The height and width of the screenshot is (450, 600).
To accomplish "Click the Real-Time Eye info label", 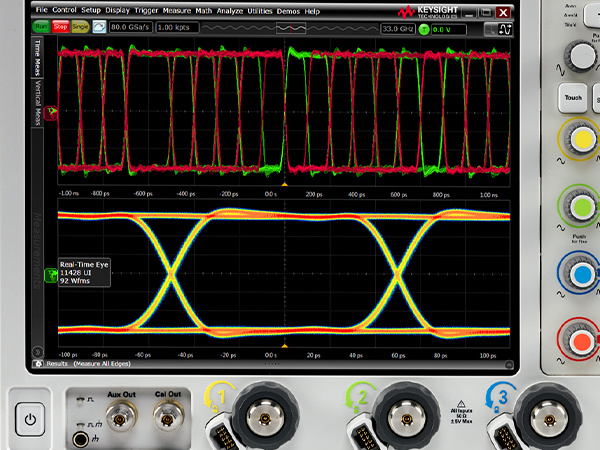I will pos(84,272).
